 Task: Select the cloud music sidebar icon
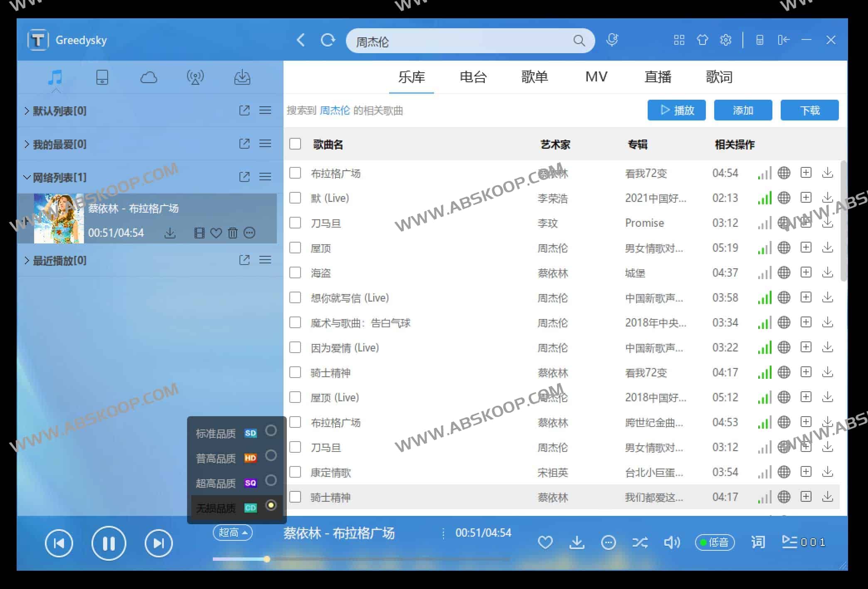[x=149, y=77]
